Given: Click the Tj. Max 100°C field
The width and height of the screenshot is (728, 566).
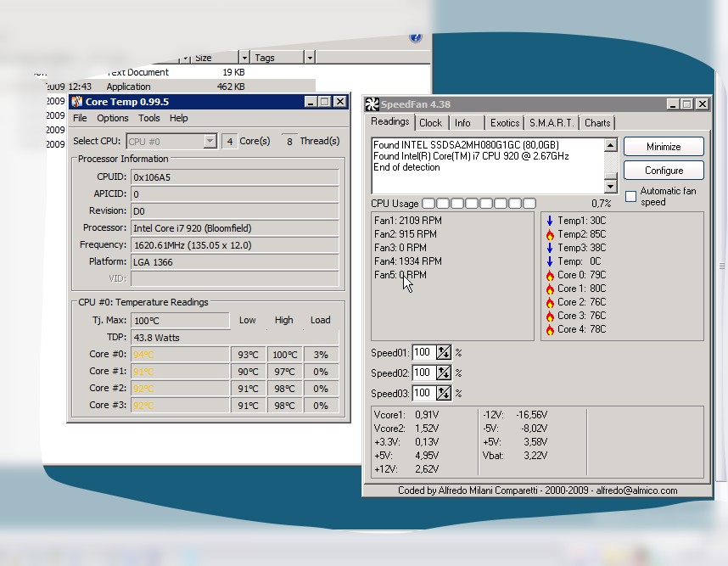Looking at the screenshot, I should point(180,321).
